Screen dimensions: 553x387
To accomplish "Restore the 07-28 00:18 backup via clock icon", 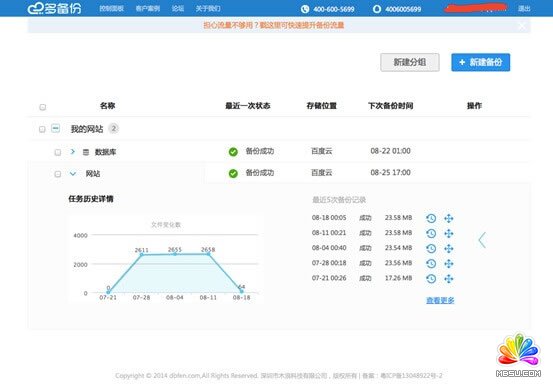I will point(431,264).
